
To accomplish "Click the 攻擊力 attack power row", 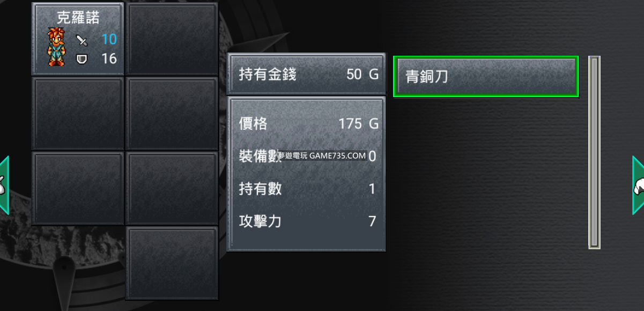I will (308, 221).
